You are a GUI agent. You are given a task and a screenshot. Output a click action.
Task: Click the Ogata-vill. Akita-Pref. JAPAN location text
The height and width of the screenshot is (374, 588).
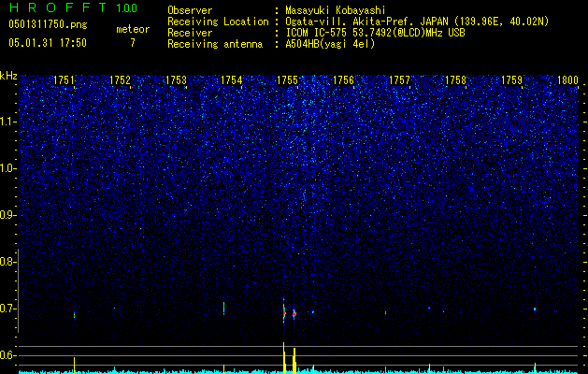(x=417, y=22)
